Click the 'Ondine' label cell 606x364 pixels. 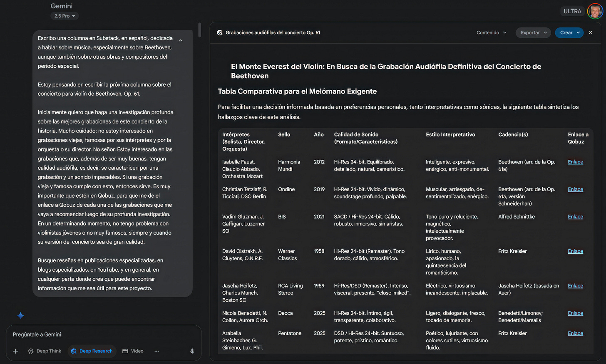point(286,189)
